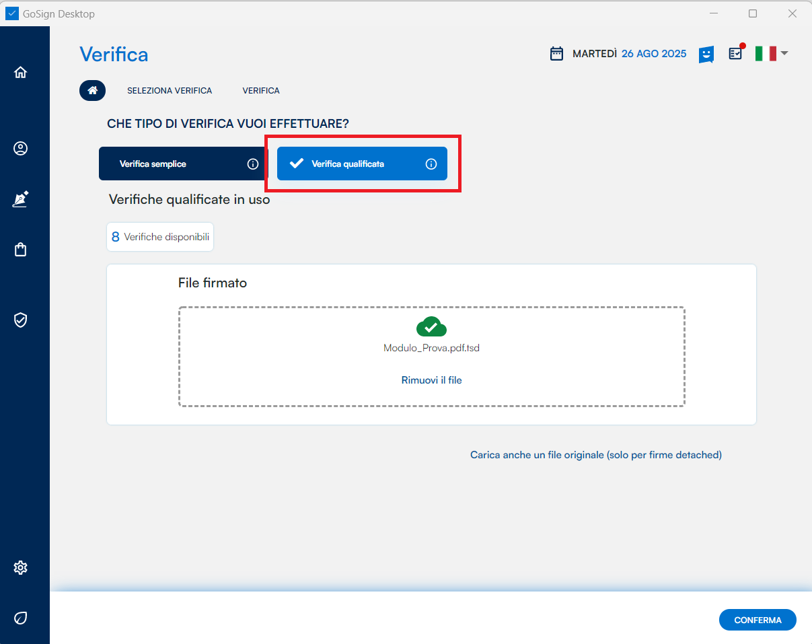Expand the Italian flag language dropdown
812x644 pixels.
click(771, 54)
